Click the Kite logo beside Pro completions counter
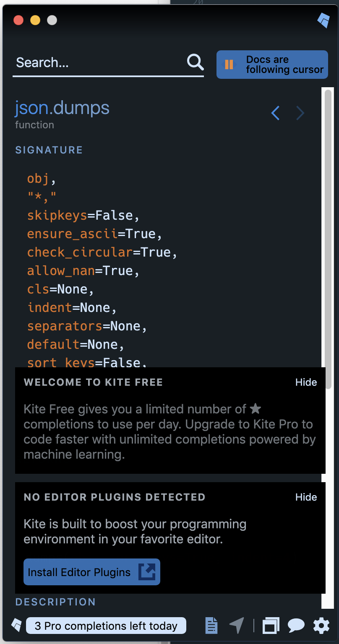 coord(16,625)
